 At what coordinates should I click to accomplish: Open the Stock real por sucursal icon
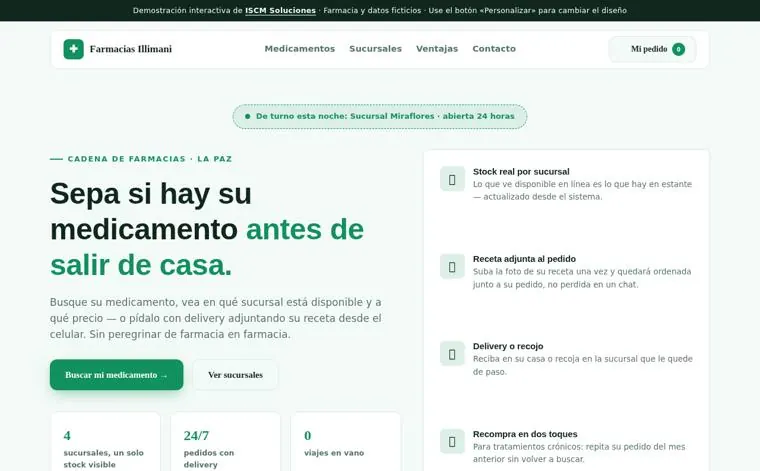pyautogui.click(x=452, y=179)
